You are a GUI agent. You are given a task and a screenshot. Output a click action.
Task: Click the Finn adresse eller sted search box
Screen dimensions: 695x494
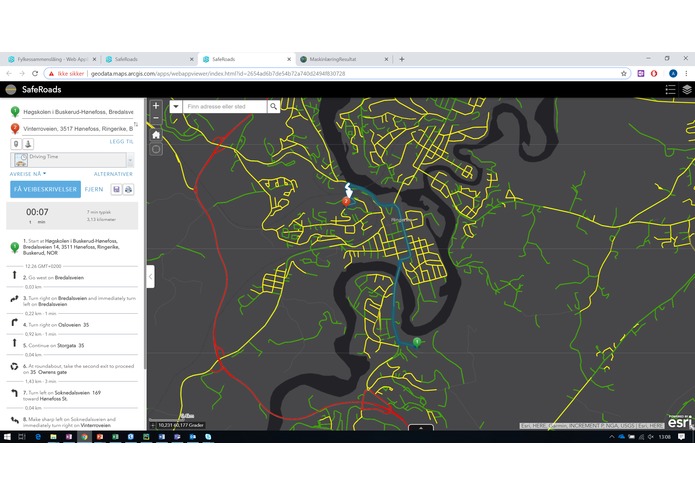point(224,106)
